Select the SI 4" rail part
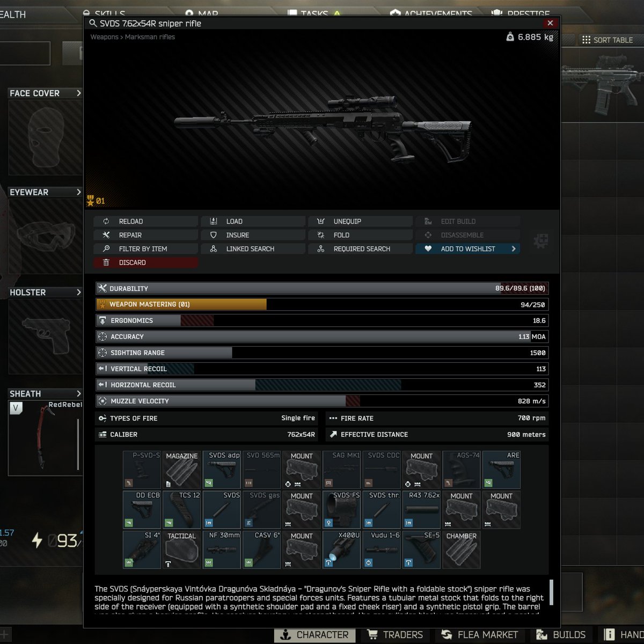Image resolution: width=644 pixels, height=644 pixels. click(x=142, y=550)
